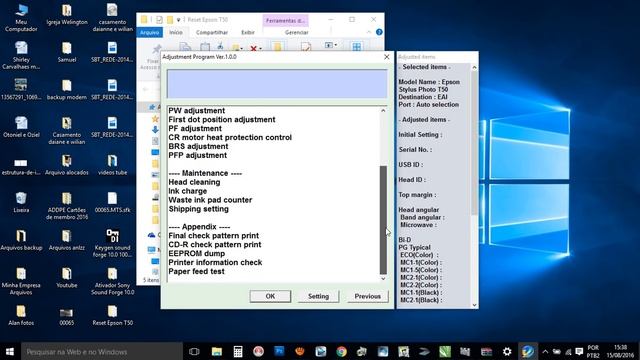The height and width of the screenshot is (360, 640).
Task: Select Head cleaning in the list
Action: 194,182
